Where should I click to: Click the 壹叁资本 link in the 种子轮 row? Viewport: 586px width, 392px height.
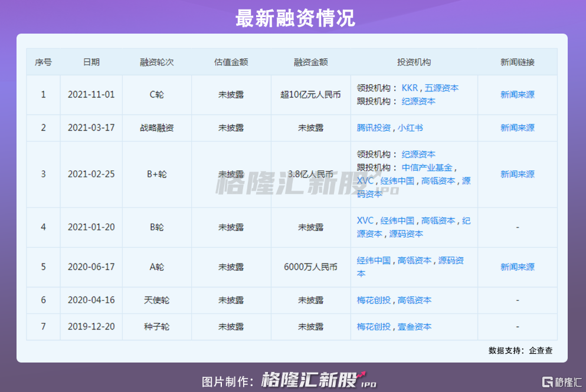414,327
